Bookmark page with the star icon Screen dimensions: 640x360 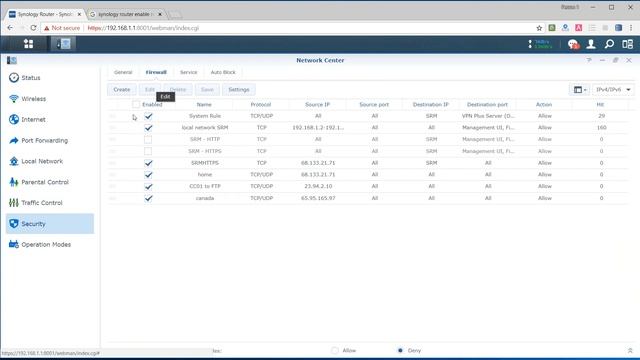[x=539, y=28]
